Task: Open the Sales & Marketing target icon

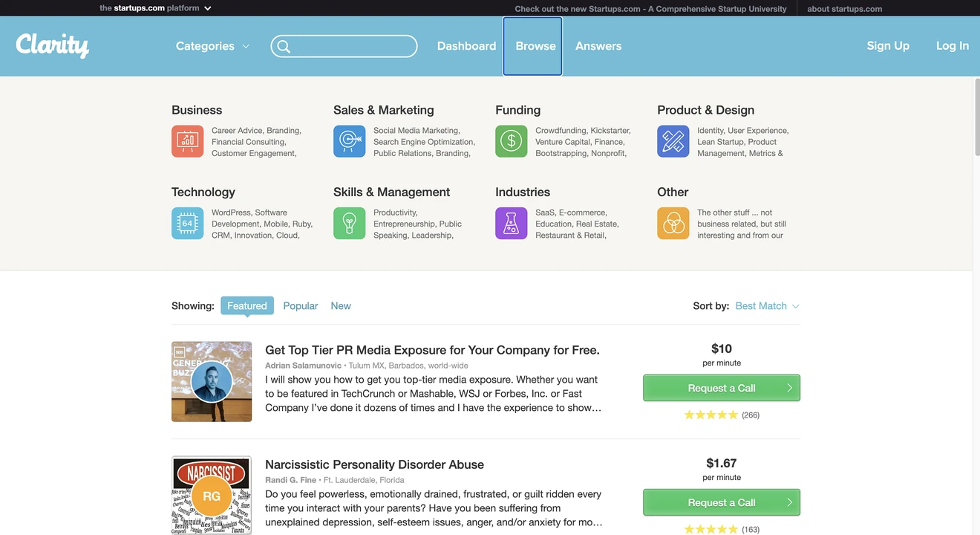Action: [x=349, y=141]
